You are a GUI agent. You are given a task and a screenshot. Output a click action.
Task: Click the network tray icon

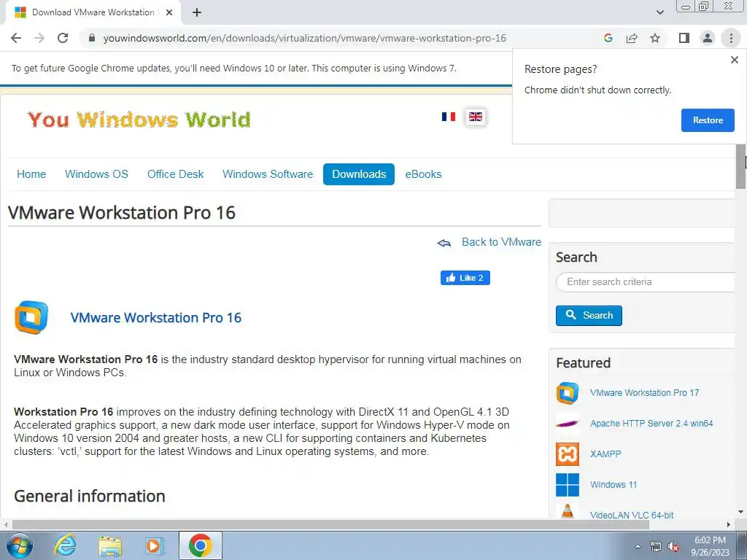coord(656,546)
